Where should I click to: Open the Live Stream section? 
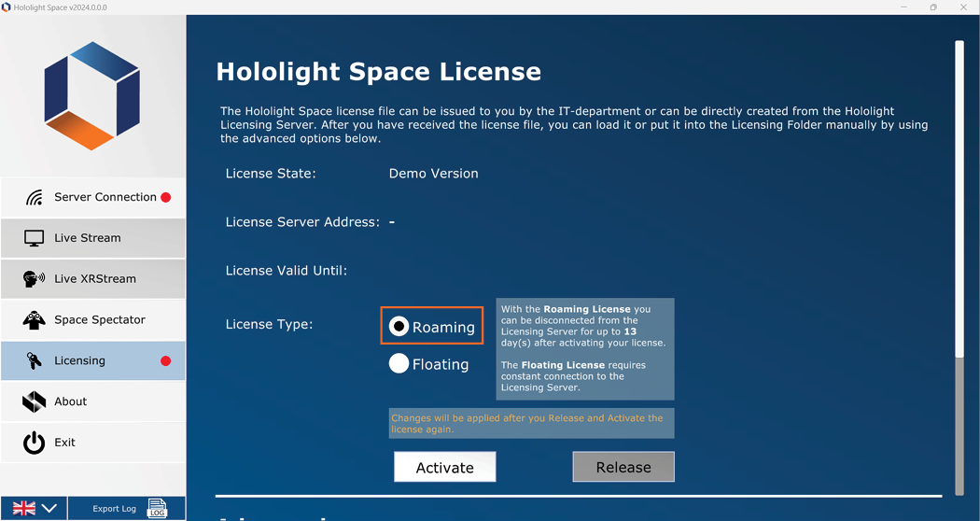tap(93, 238)
